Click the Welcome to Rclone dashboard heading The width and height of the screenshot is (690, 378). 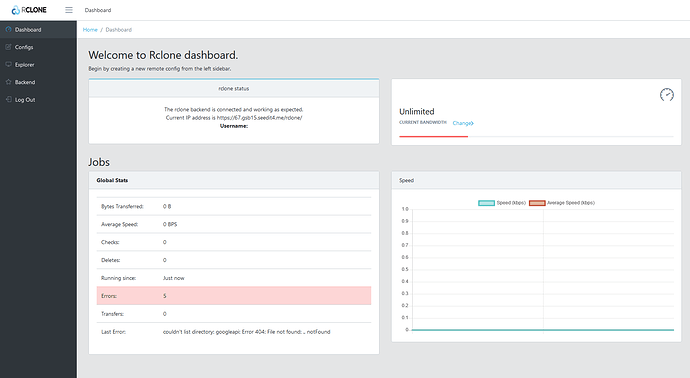pyautogui.click(x=163, y=55)
